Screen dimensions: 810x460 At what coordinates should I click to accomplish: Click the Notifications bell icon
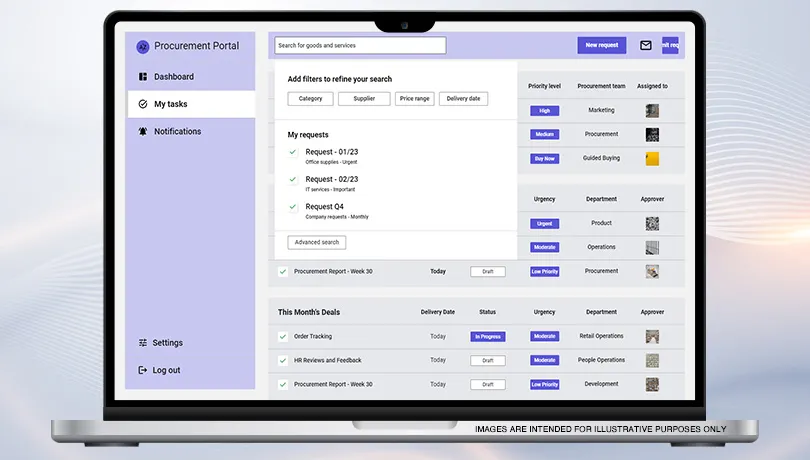(143, 132)
